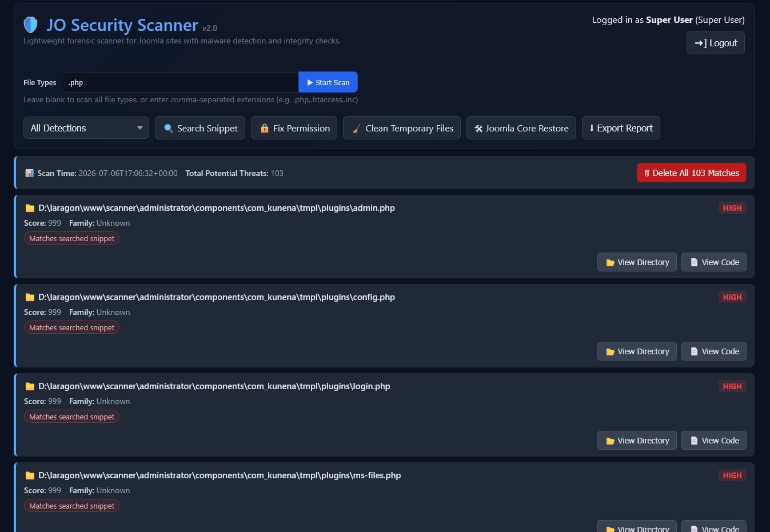Click folder icon beside ms-files.php path
Image resolution: width=770 pixels, height=532 pixels.
click(x=30, y=475)
